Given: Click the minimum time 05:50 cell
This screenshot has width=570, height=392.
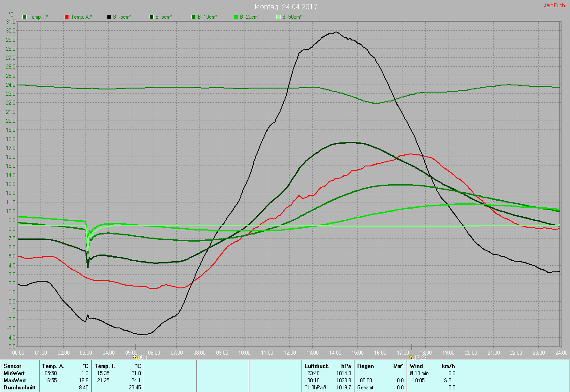Looking at the screenshot, I should pyautogui.click(x=51, y=373).
